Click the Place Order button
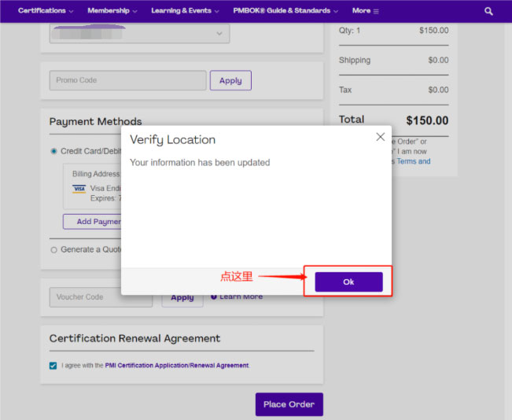This screenshot has height=420, width=512. tap(289, 404)
